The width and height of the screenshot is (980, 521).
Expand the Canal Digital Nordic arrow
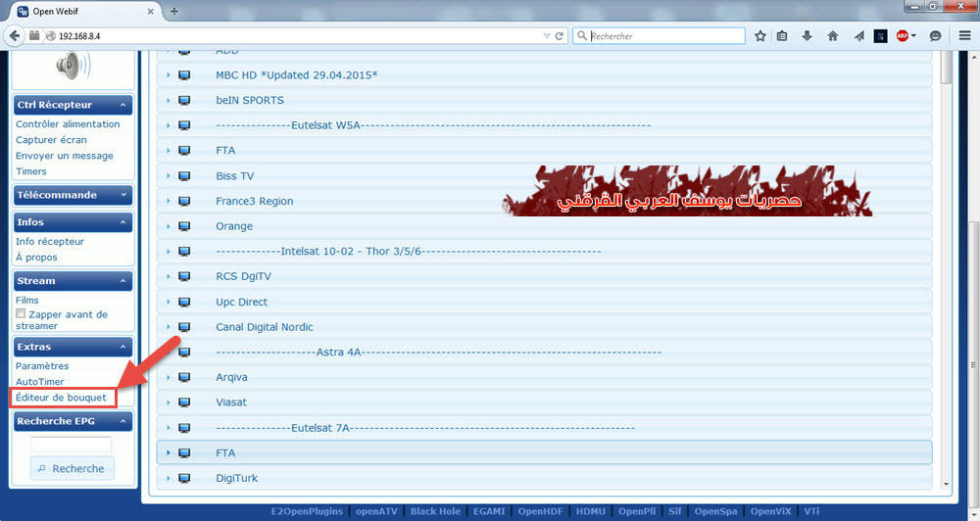(x=169, y=327)
